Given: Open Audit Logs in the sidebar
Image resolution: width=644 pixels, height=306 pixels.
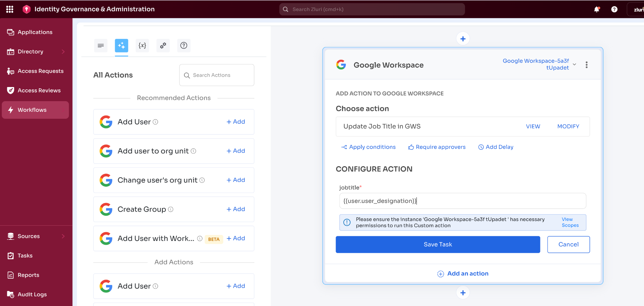Looking at the screenshot, I should [32, 294].
